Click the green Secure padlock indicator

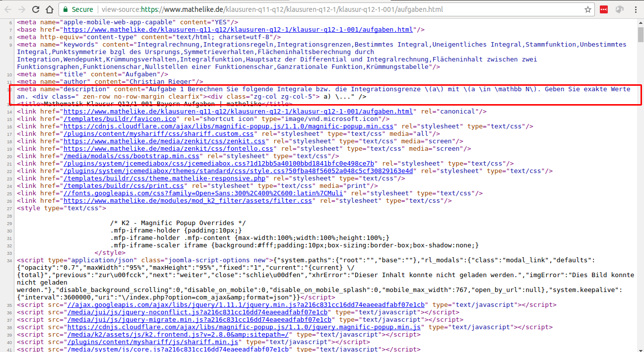(x=77, y=9)
